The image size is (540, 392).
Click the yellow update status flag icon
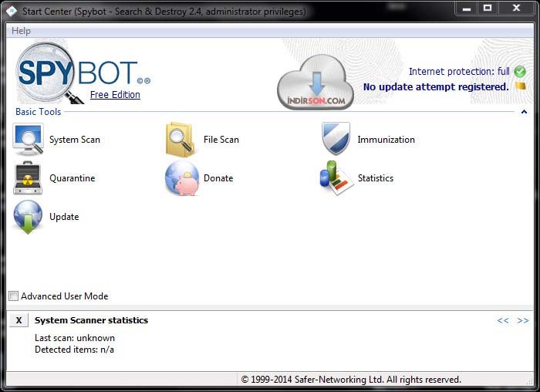[521, 86]
